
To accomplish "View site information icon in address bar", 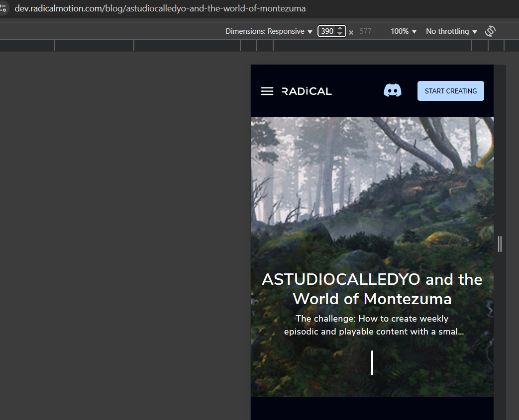I will (x=3, y=8).
